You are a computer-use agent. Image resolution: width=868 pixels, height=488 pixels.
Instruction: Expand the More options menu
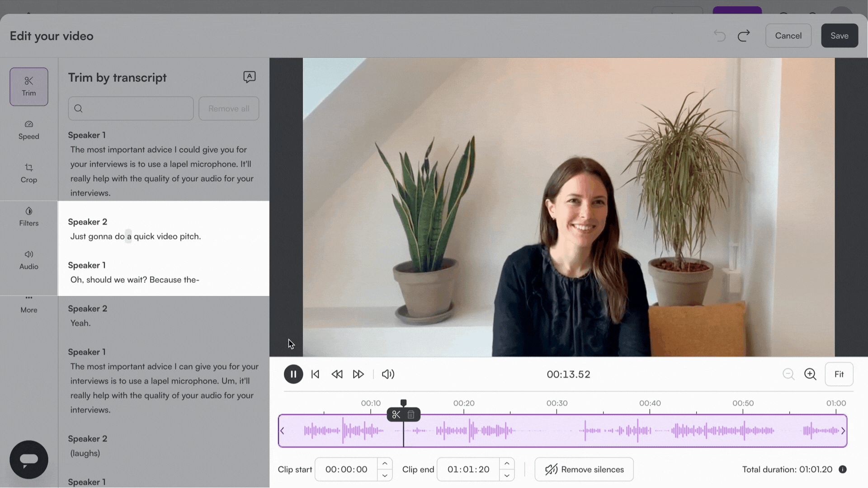pyautogui.click(x=29, y=303)
